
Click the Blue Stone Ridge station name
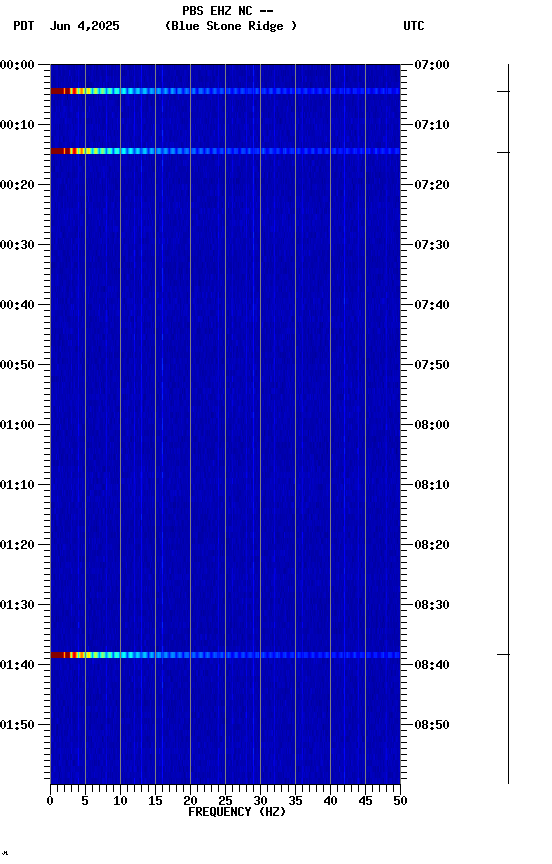coord(231,26)
